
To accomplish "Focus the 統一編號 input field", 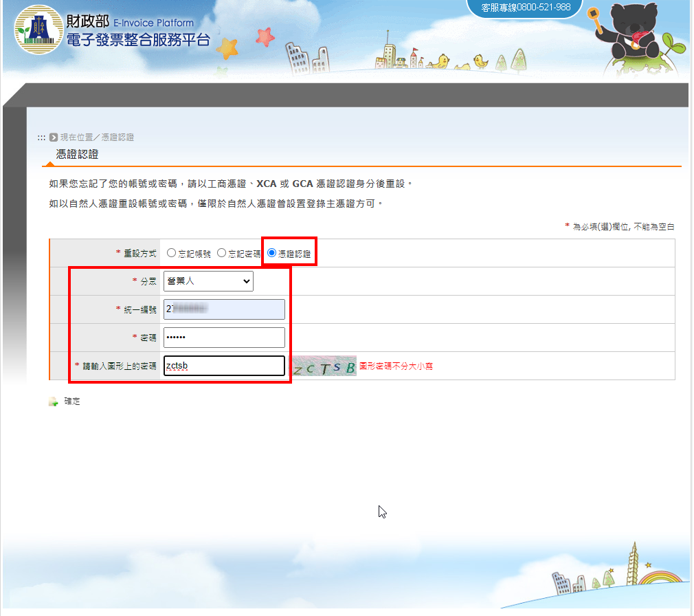I will 224,309.
